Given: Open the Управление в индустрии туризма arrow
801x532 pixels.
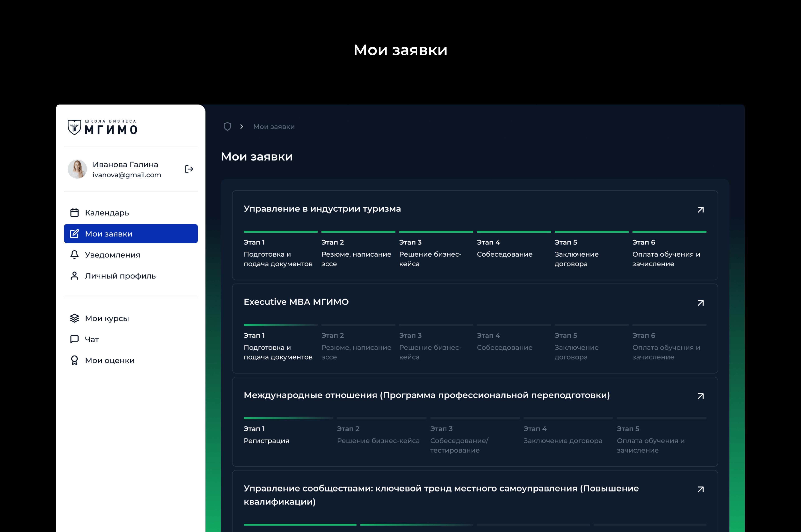Looking at the screenshot, I should 700,210.
